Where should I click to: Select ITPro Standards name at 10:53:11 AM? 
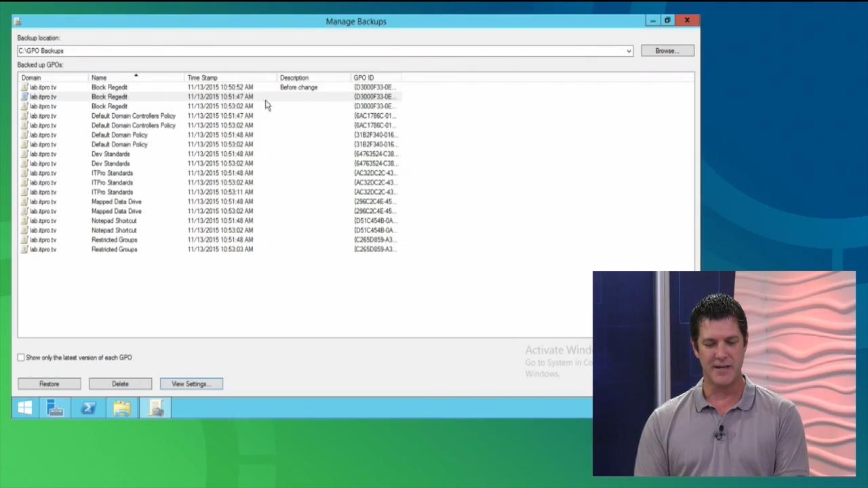click(x=112, y=192)
